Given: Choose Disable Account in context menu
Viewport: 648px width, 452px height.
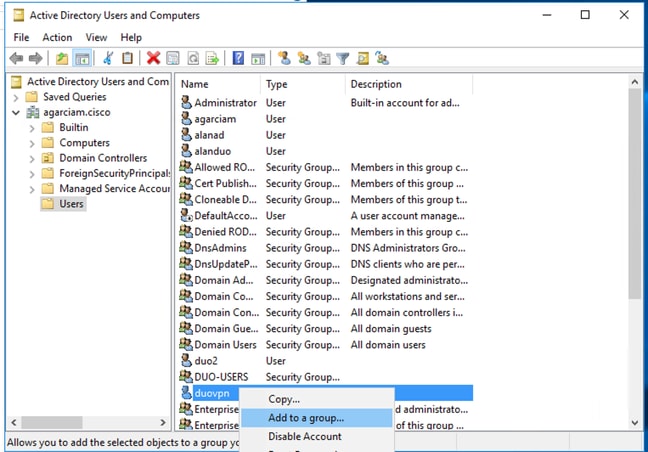Looking at the screenshot, I should tap(317, 436).
